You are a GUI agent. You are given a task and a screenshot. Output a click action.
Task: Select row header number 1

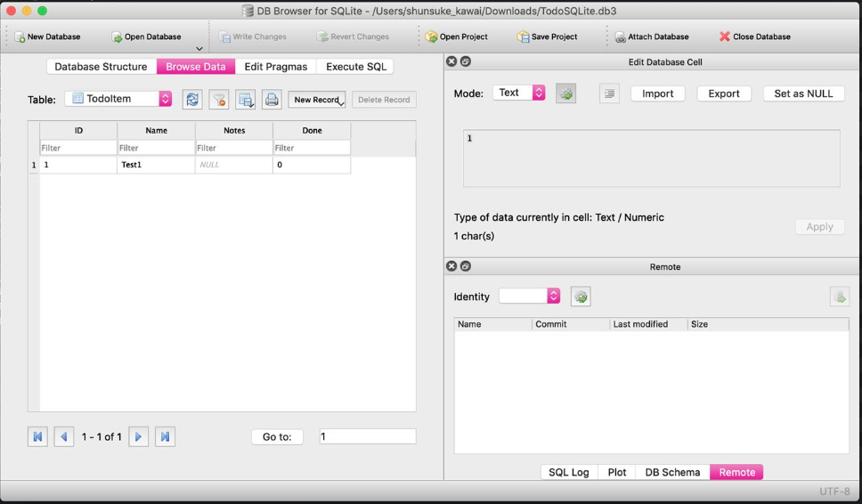pyautogui.click(x=34, y=165)
